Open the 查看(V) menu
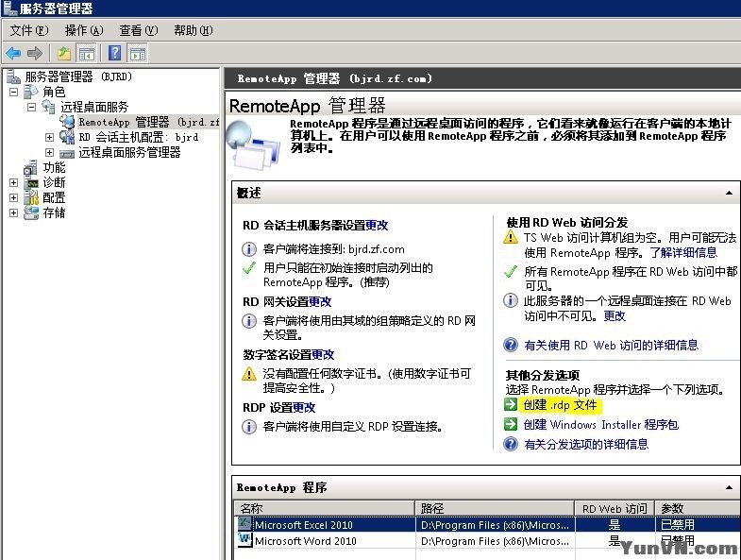Screen dimensions: 741x560 pos(139,30)
